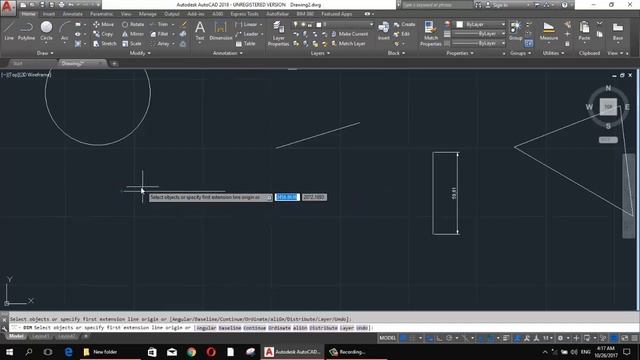Select the Text annotation tool
640x360 pixels.
(x=200, y=31)
